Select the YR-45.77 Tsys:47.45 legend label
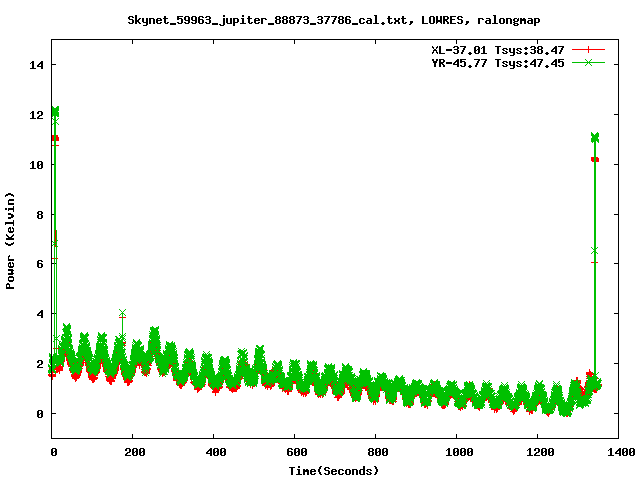640x480 pixels. point(498,63)
